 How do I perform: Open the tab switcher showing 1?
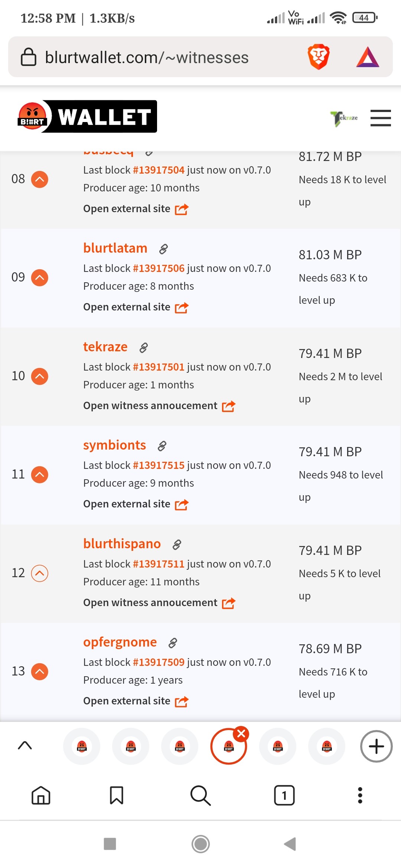pos(284,795)
